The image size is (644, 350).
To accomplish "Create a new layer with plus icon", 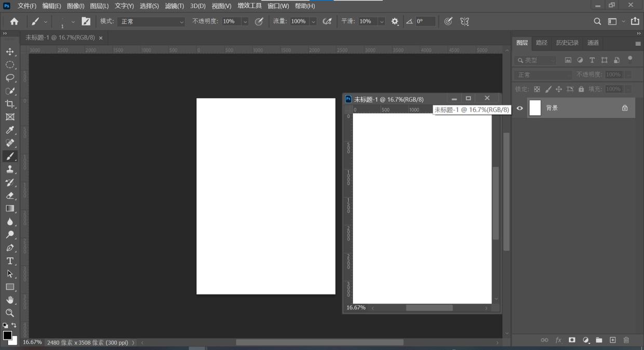I will 612,340.
